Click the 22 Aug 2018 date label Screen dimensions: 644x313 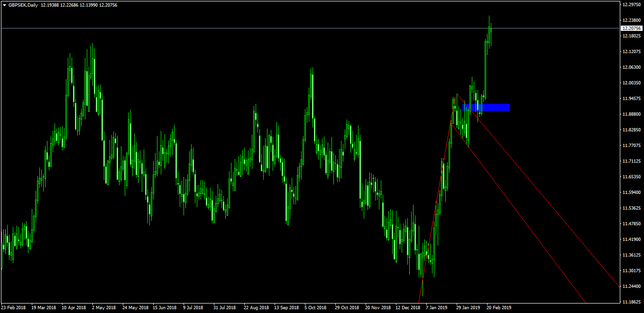coord(256,307)
